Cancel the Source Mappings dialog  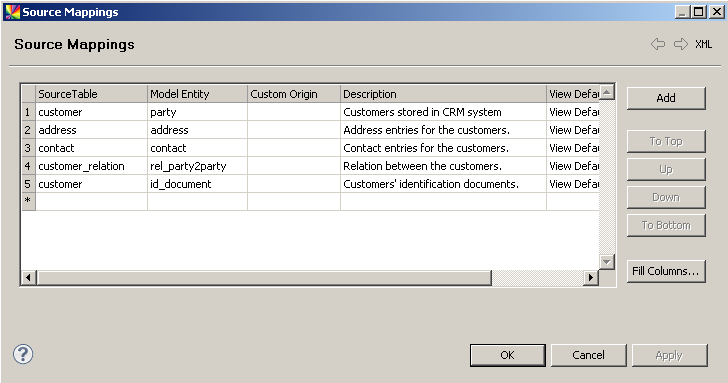click(x=588, y=355)
